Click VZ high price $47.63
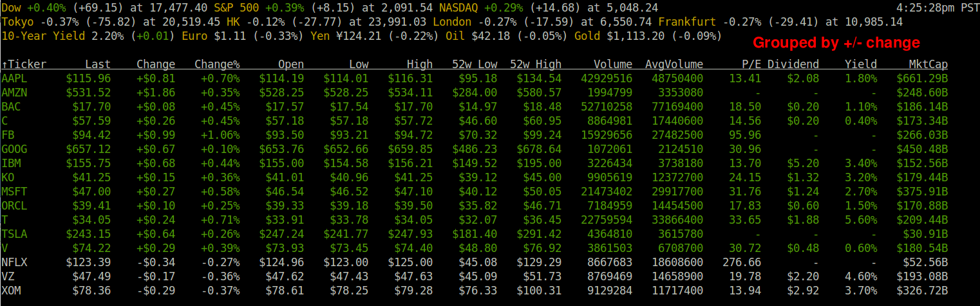The height and width of the screenshot is (306, 980). click(x=413, y=276)
